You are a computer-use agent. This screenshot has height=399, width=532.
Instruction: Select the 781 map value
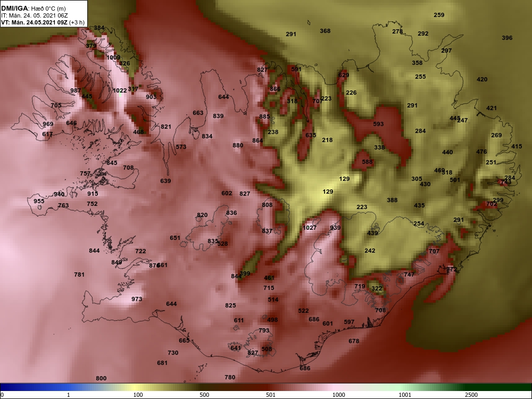tap(79, 275)
